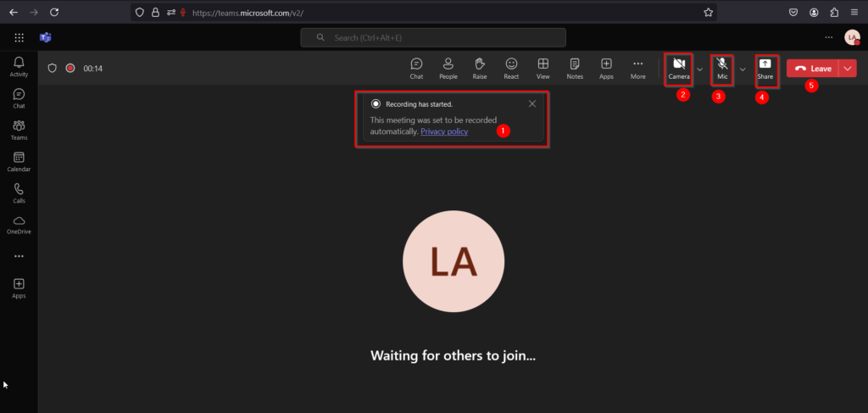Click 'Waiting for others to join...' text
The height and width of the screenshot is (413, 868).
(453, 355)
